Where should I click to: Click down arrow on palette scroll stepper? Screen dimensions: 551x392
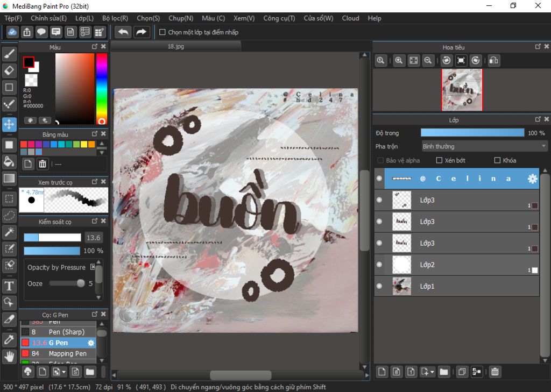[x=102, y=153]
